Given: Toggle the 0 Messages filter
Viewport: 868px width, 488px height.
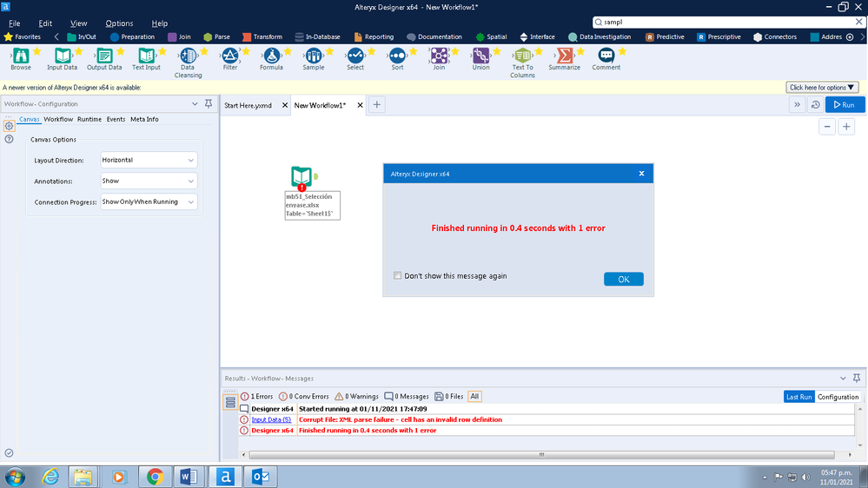Looking at the screenshot, I should [x=407, y=396].
